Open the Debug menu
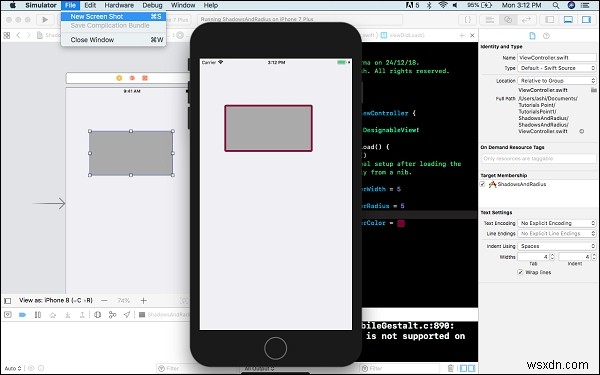Image resolution: width=600 pixels, height=375 pixels. coord(152,5)
